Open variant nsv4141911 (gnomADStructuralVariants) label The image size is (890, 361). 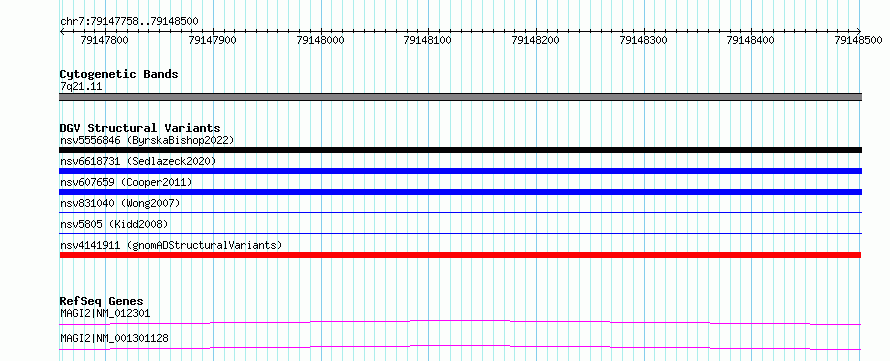pos(171,245)
